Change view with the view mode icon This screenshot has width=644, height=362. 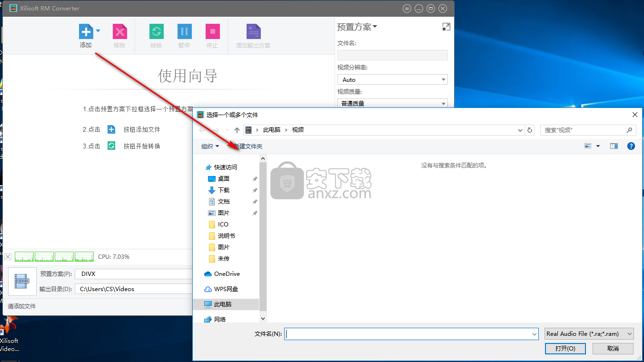[x=588, y=147]
